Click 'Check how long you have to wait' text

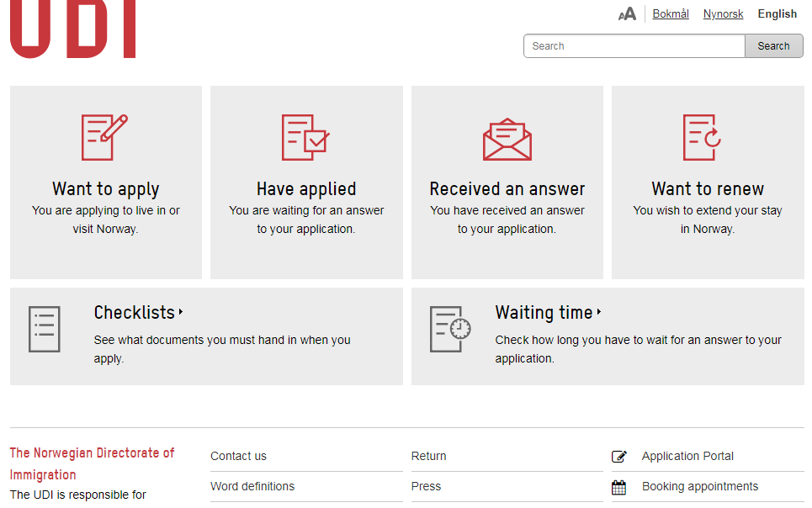click(639, 349)
